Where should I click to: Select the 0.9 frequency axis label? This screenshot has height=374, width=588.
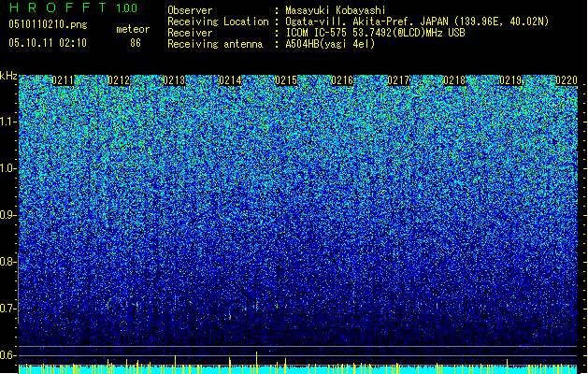point(7,215)
